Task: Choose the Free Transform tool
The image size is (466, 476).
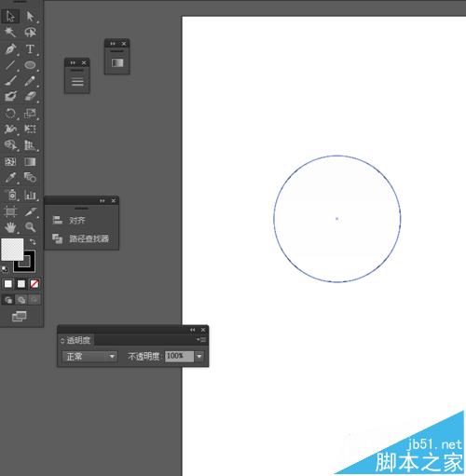Action: point(30,129)
